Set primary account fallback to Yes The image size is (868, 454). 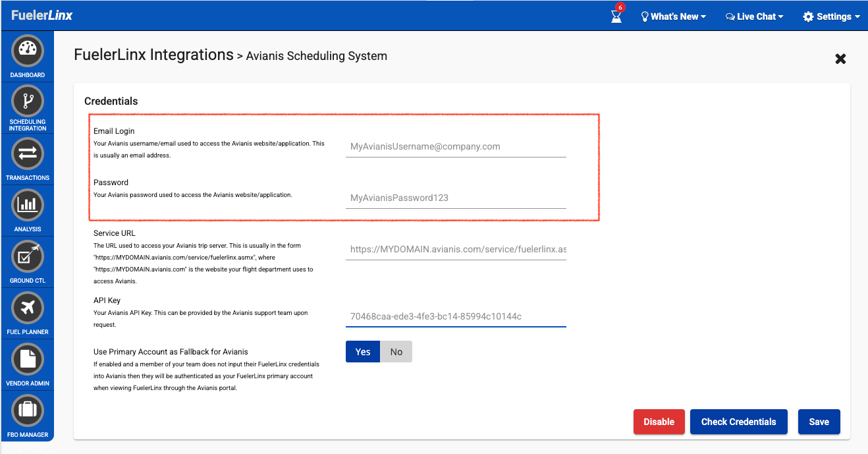coord(363,352)
